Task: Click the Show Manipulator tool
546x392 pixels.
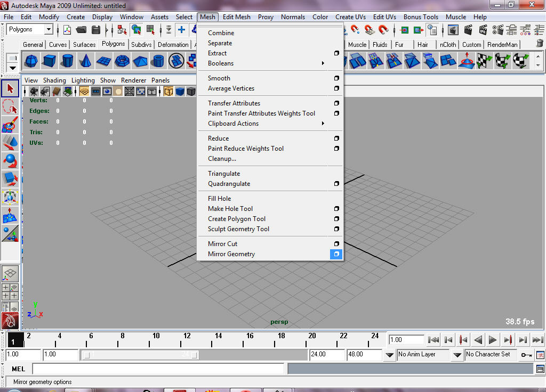Action: (10, 233)
